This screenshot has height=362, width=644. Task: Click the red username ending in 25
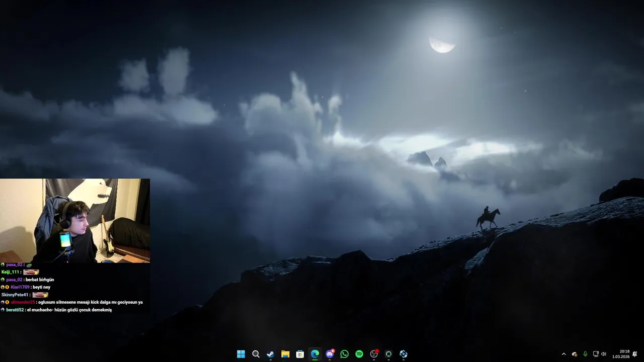point(23,302)
